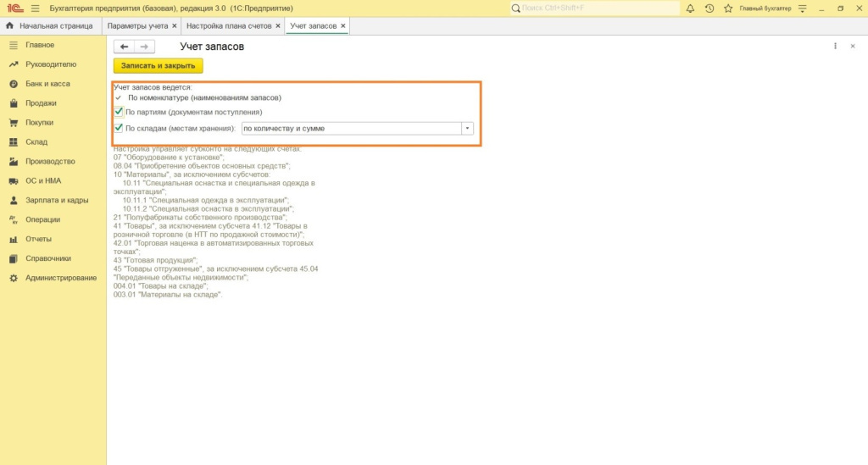
Task: Click Записать и закрыть button
Action: [x=159, y=66]
